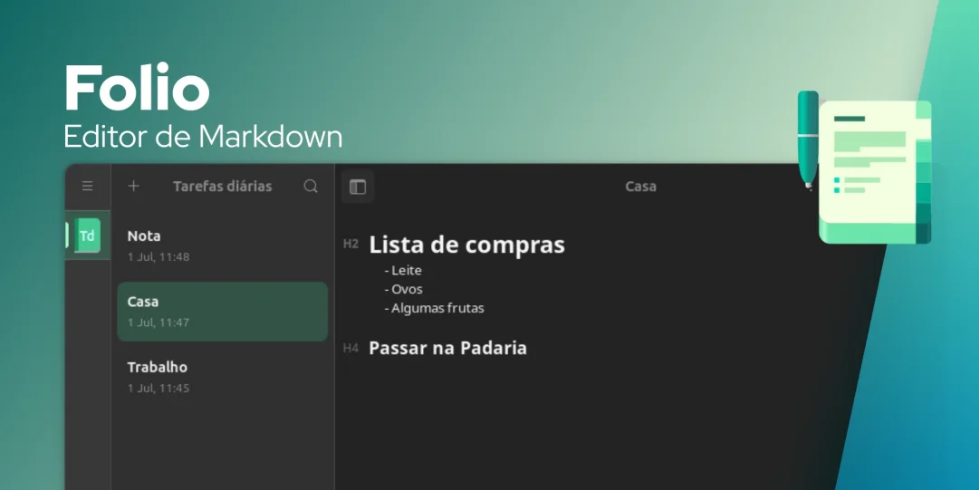Add a new note with the plus icon
980x490 pixels.
click(x=133, y=187)
